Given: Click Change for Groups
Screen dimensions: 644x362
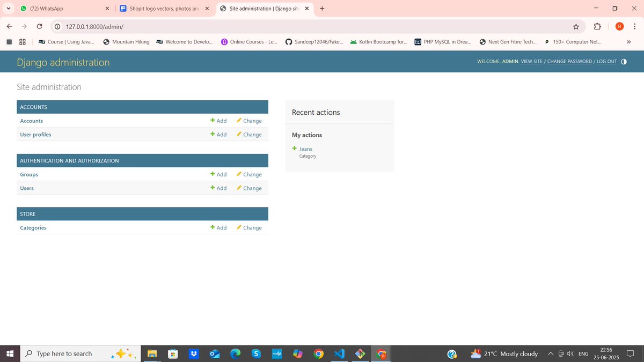Looking at the screenshot, I should (x=249, y=174).
